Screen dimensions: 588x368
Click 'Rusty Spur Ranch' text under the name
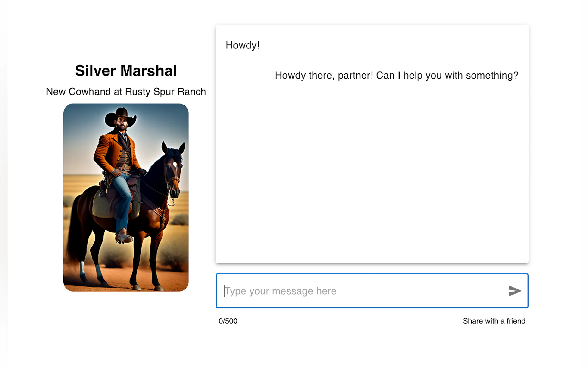click(165, 92)
